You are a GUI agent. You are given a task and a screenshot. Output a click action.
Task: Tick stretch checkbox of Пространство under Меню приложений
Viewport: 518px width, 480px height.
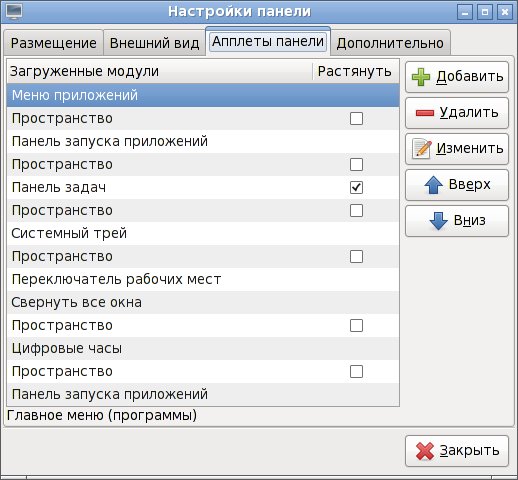356,118
